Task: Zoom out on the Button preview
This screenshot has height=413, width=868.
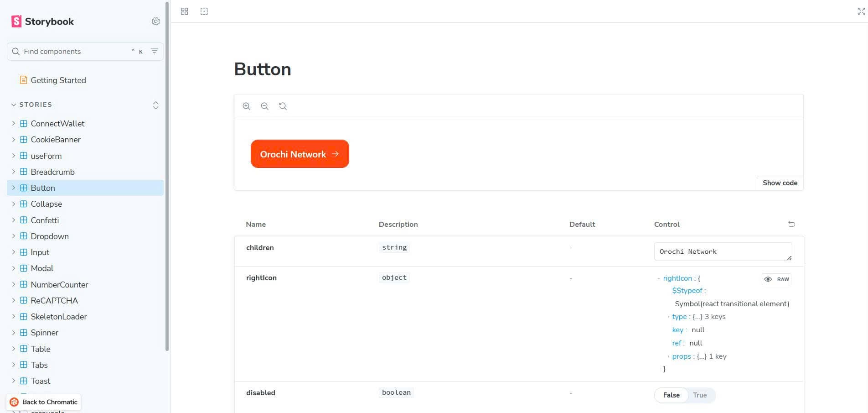Action: (264, 106)
